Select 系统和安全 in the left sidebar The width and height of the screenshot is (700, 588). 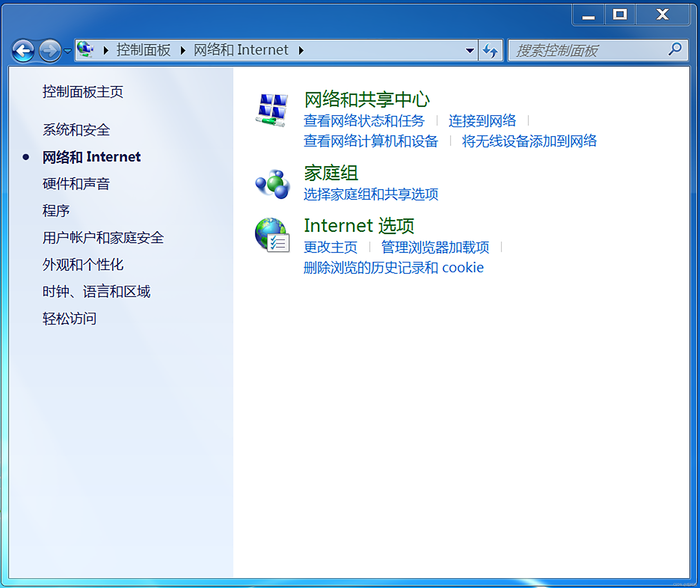76,130
